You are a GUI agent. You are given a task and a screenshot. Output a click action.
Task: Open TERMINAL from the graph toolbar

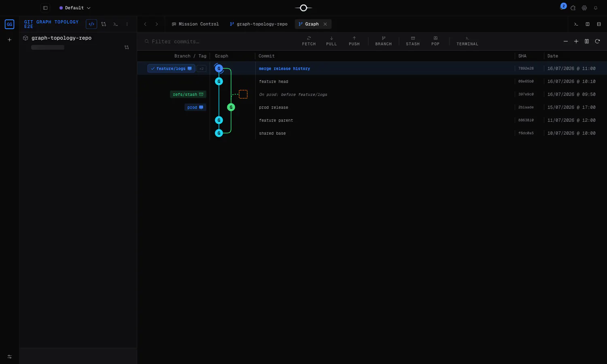coord(467,41)
